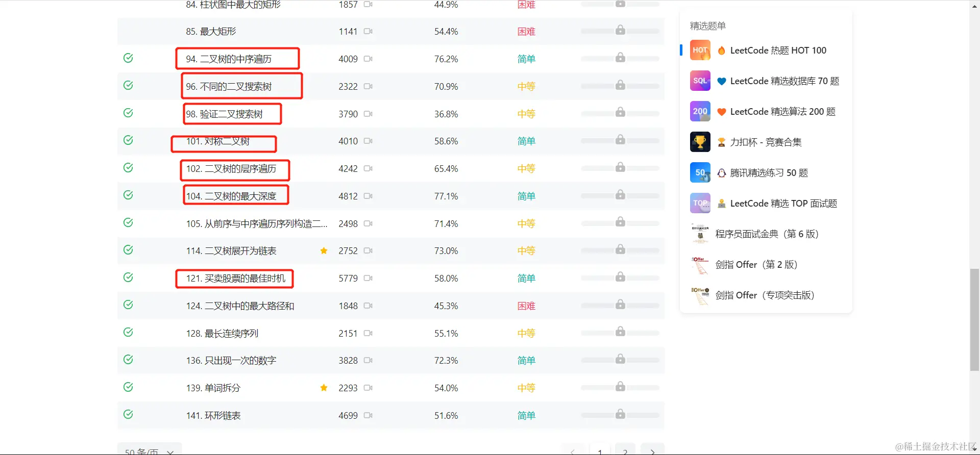980x455 pixels.
Task: Click the Tencent 50 list icon
Action: (700, 172)
